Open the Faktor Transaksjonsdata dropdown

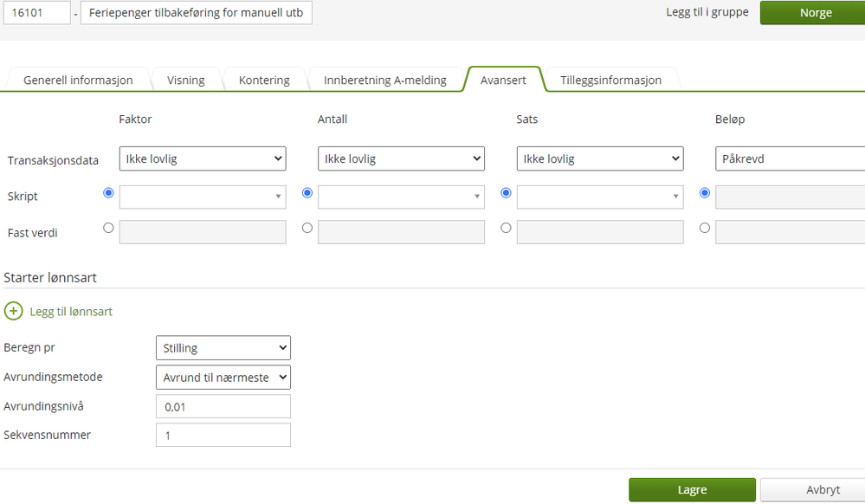(203, 159)
